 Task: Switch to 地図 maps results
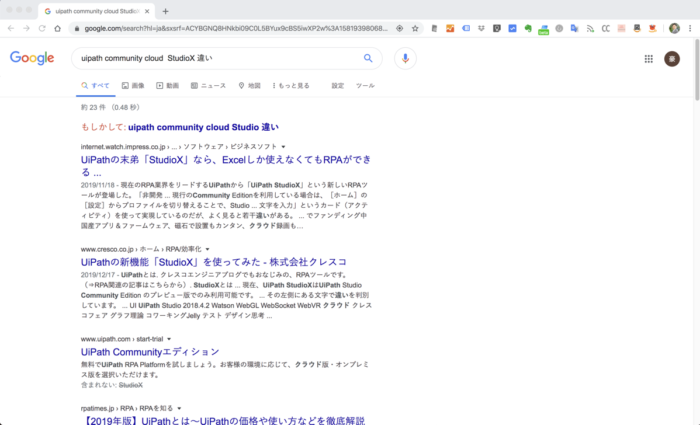[249, 85]
